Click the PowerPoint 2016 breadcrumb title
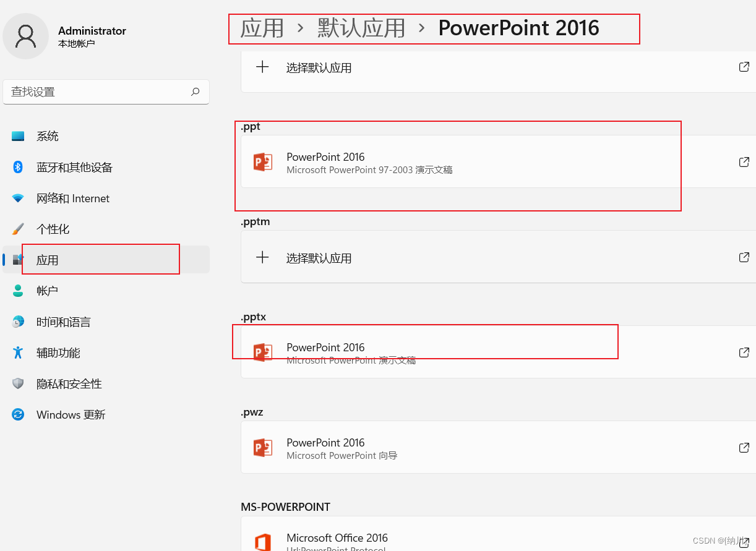The image size is (756, 551). tap(519, 28)
